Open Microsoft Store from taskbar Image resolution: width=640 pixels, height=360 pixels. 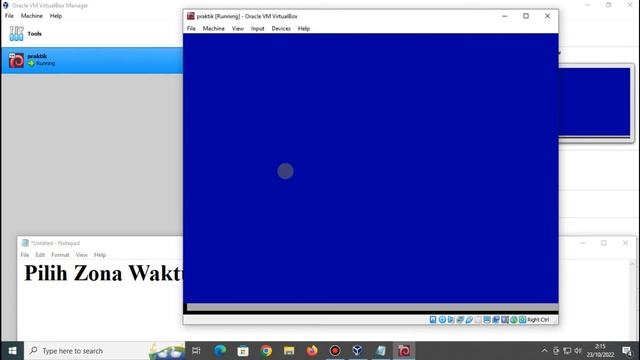tap(243, 351)
